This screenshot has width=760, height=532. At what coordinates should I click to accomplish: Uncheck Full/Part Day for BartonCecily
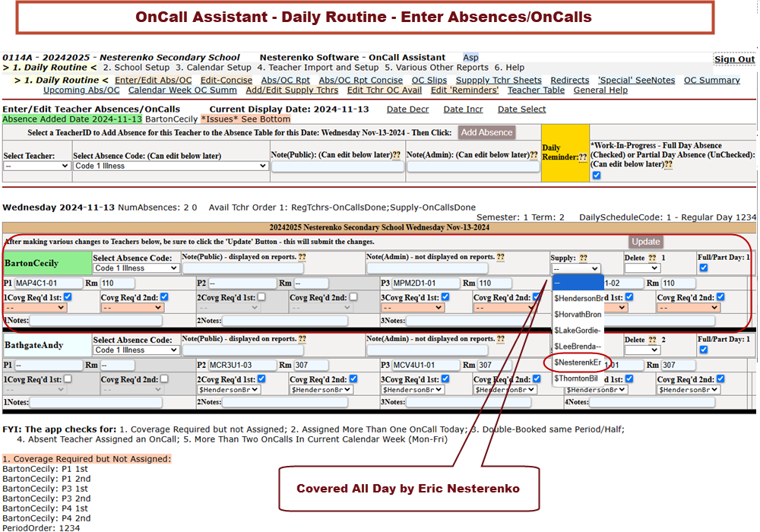click(x=703, y=268)
